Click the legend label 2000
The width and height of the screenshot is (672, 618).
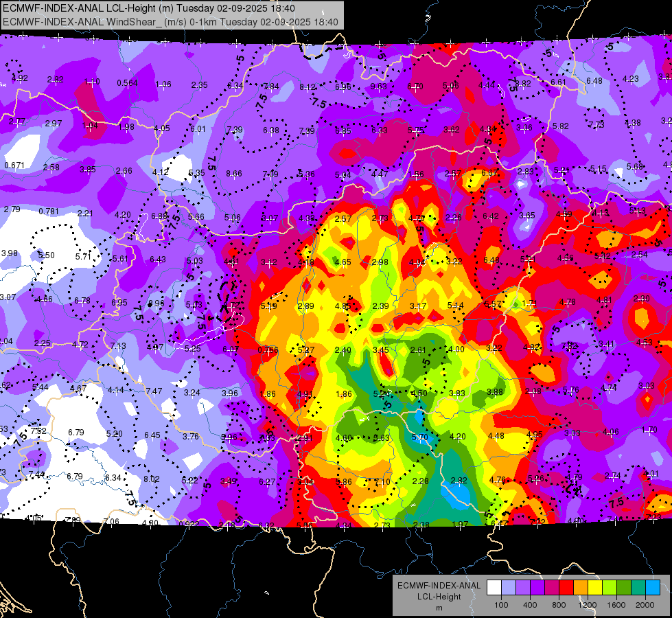[645, 605]
